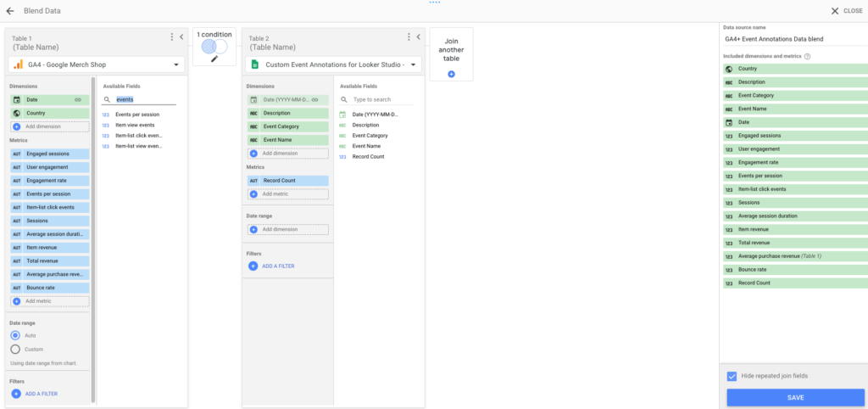Add a filter to Table 1

tap(34, 394)
